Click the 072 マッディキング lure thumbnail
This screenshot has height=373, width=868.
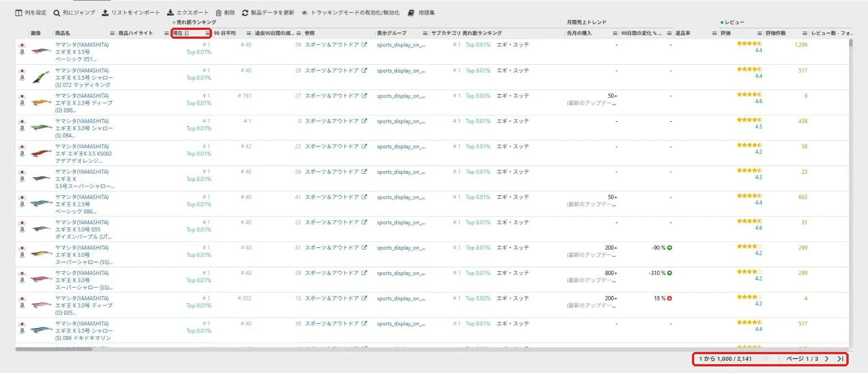tap(40, 77)
